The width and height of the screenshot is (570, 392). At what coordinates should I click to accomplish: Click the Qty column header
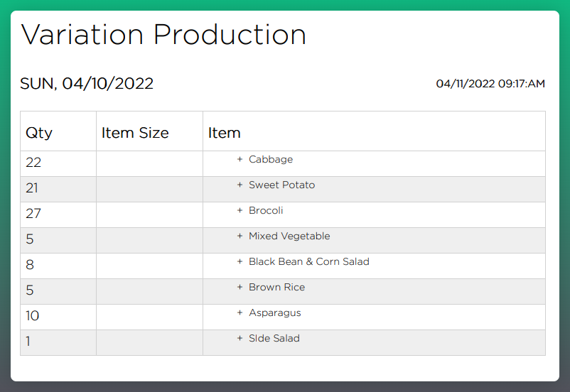pyautogui.click(x=39, y=133)
